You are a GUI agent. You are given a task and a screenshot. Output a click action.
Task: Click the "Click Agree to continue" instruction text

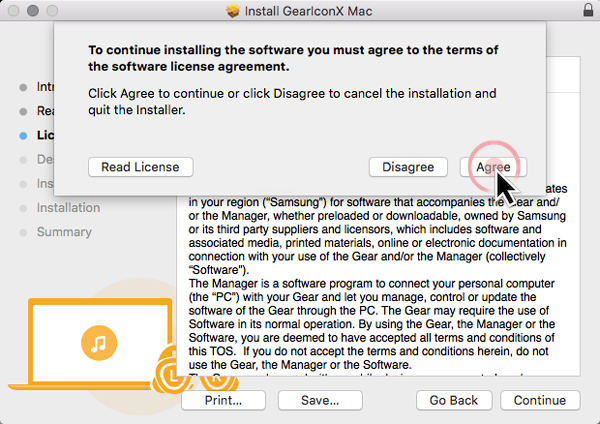click(292, 101)
